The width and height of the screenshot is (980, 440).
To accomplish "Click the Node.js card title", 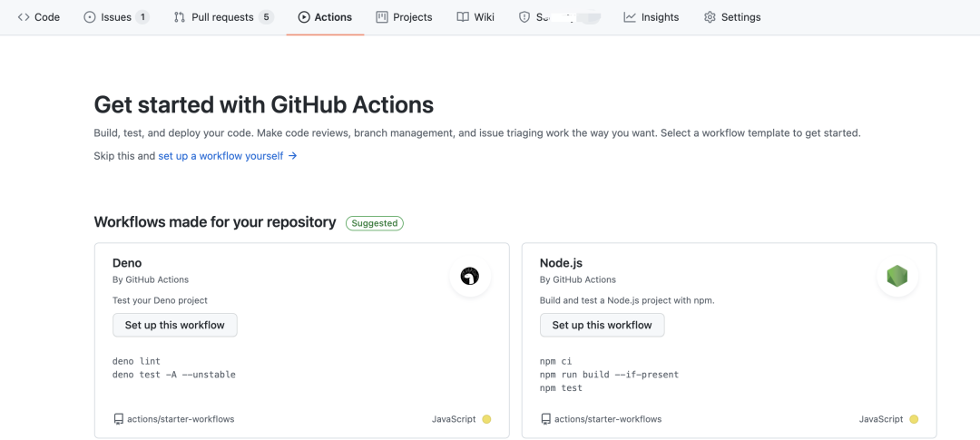I will (562, 263).
